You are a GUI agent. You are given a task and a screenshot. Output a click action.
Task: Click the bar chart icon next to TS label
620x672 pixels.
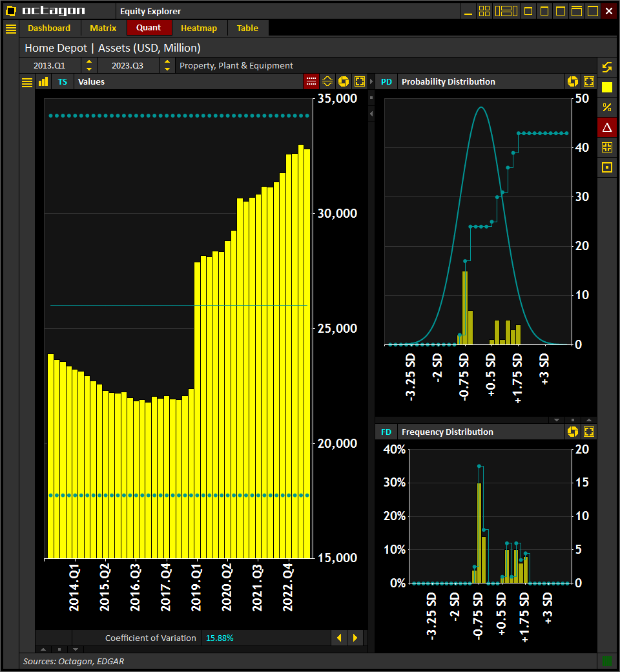pos(43,81)
